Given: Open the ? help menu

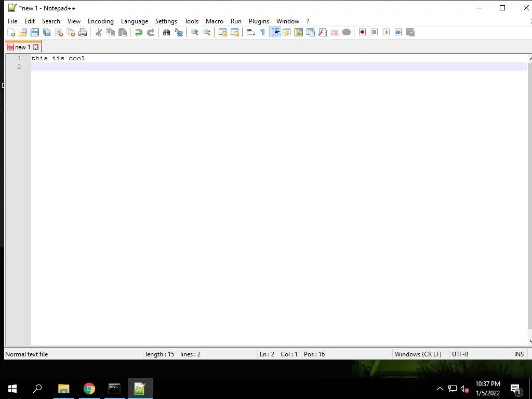Looking at the screenshot, I should [x=308, y=21].
